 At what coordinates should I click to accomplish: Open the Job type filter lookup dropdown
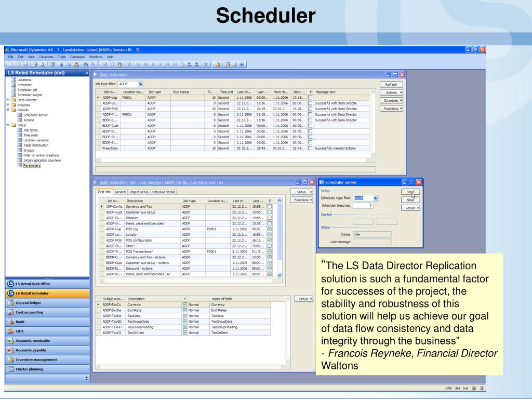[140, 84]
